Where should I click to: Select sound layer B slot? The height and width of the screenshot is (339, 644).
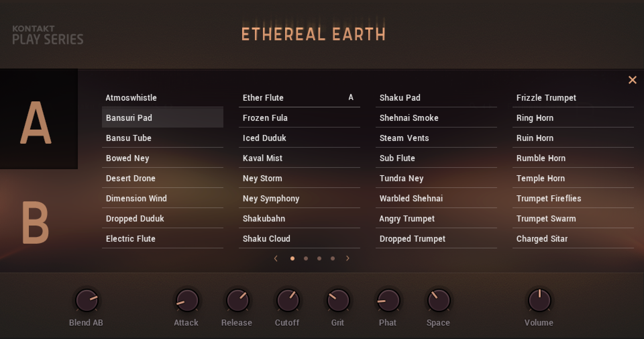click(36, 223)
